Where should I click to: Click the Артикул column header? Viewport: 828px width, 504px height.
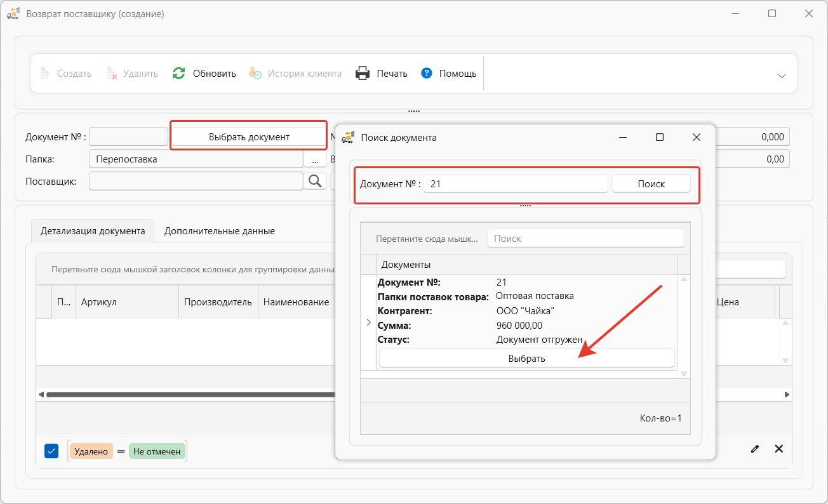tap(127, 302)
